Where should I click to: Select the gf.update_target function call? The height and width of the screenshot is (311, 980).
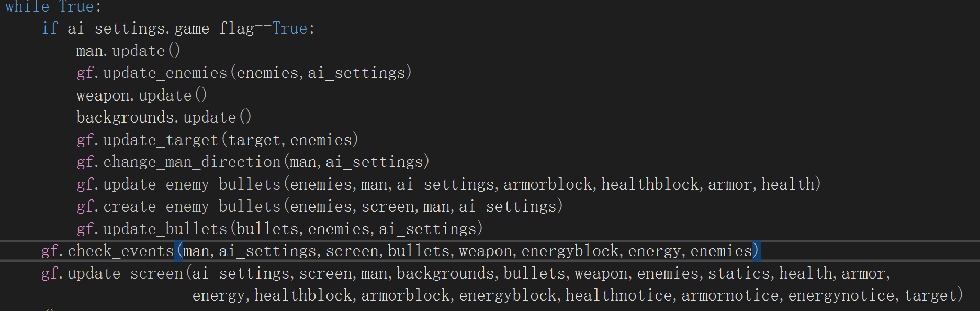[217, 140]
